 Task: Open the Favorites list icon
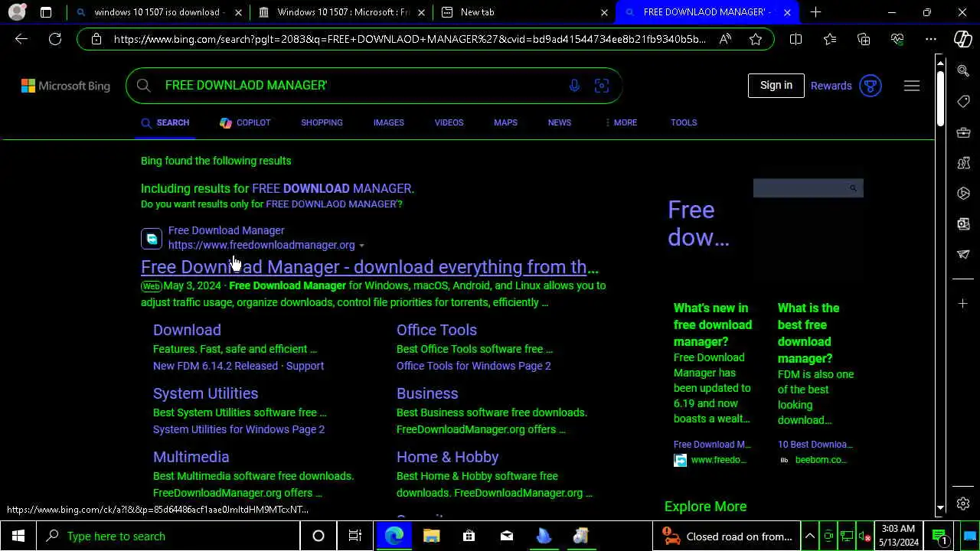tap(830, 39)
